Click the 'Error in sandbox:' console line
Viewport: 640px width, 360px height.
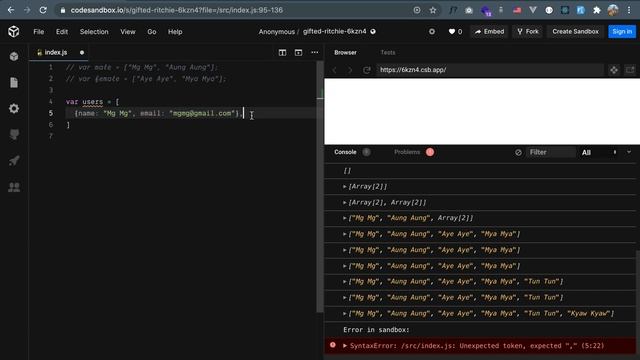coord(376,330)
